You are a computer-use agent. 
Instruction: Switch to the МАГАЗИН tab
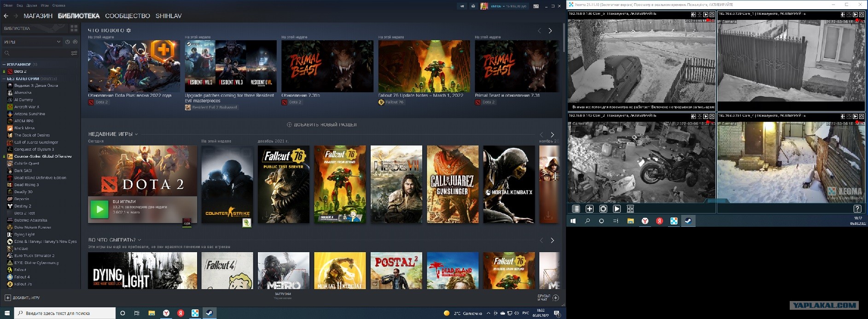[38, 16]
